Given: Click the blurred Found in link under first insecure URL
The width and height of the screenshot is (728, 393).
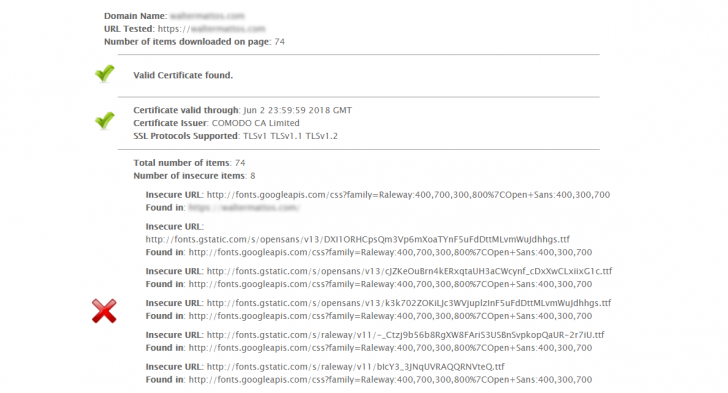Looking at the screenshot, I should [243, 208].
